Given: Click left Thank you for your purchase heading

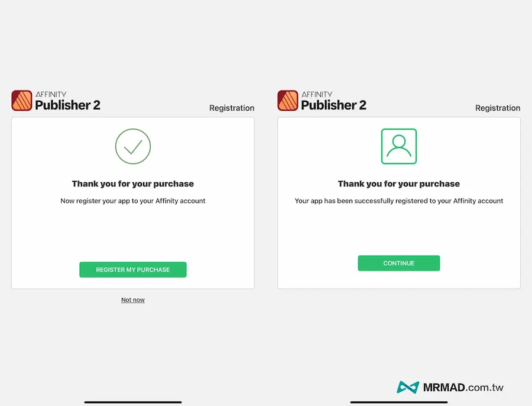Looking at the screenshot, I should 132,184.
